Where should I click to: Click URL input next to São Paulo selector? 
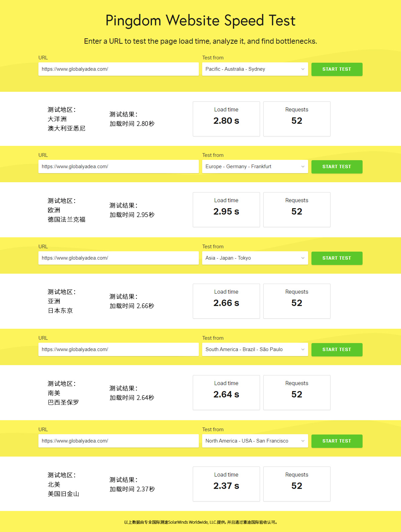click(118, 350)
